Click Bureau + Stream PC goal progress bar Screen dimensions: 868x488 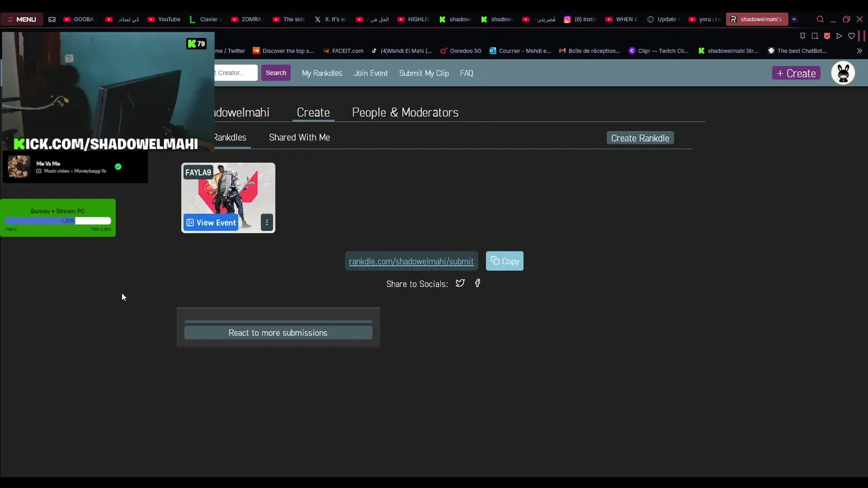(x=58, y=221)
